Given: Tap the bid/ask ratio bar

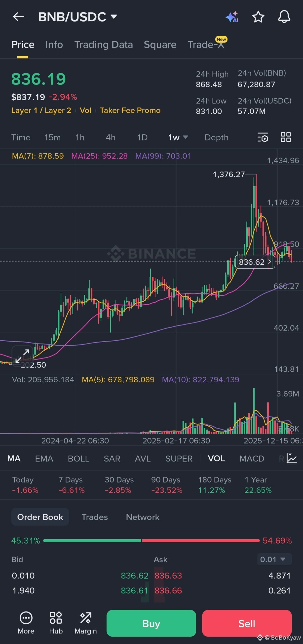Looking at the screenshot, I should coord(151,540).
